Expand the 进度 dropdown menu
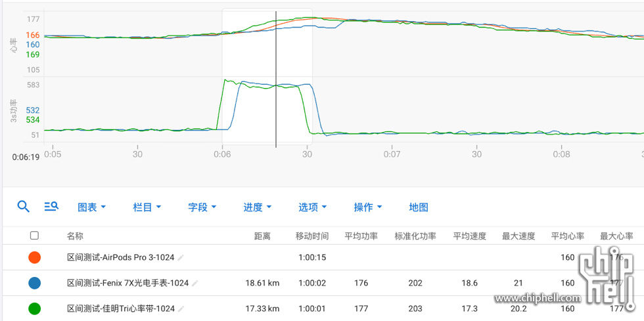Screen dimensions: 644x321 pos(257,207)
